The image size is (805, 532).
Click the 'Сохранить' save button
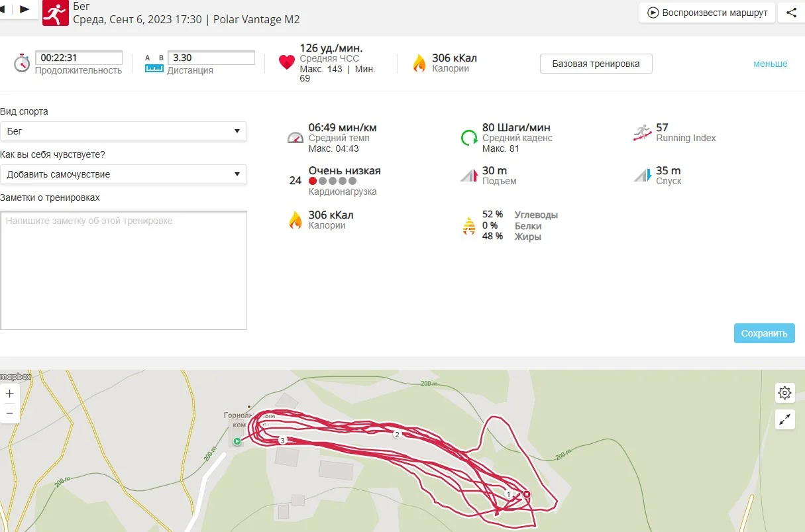pyautogui.click(x=764, y=333)
